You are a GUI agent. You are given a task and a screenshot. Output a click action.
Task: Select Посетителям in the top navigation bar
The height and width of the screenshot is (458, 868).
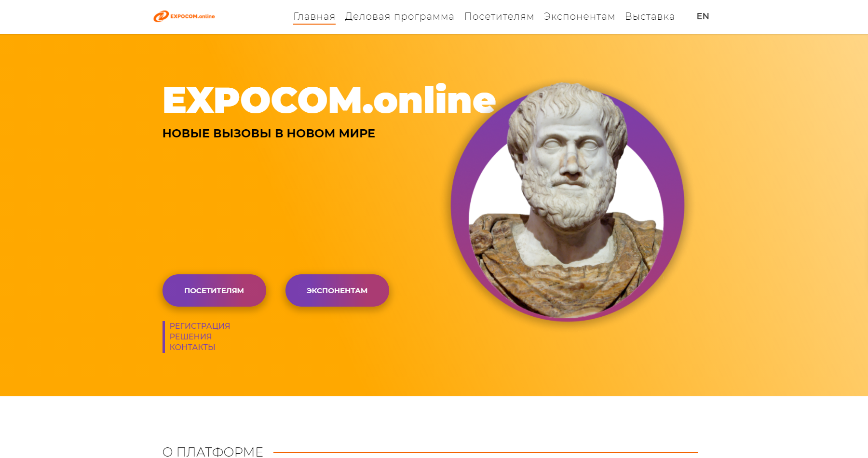[x=499, y=16]
